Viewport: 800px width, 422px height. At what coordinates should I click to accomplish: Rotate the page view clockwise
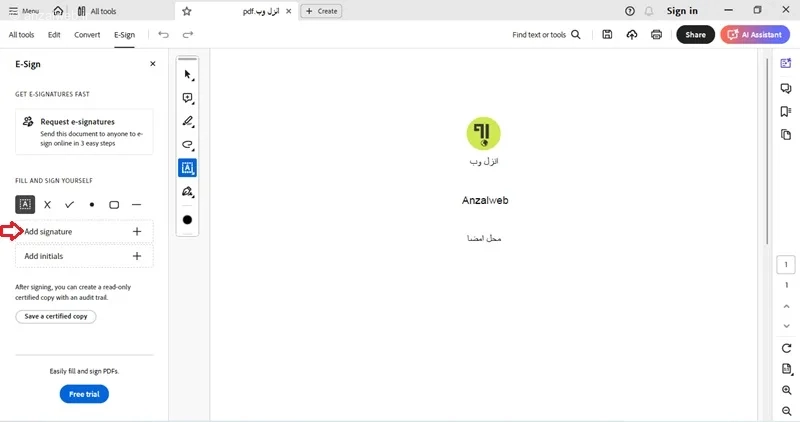(786, 348)
